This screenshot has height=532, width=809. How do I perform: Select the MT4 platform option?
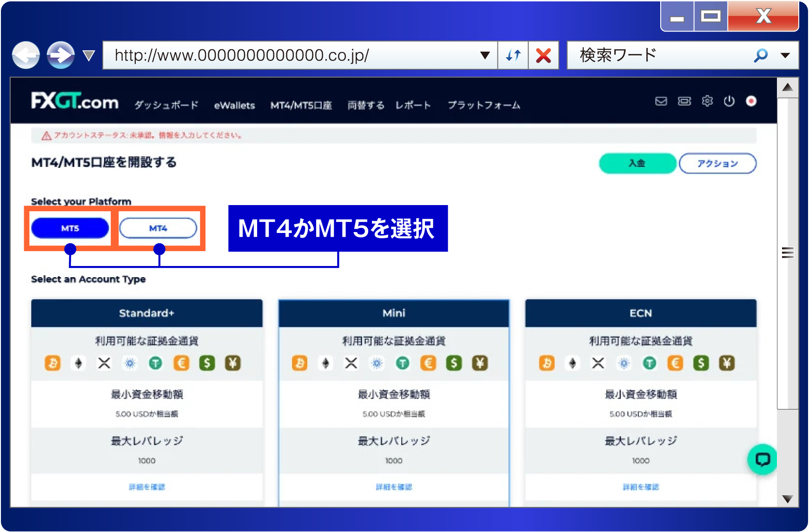(x=158, y=228)
